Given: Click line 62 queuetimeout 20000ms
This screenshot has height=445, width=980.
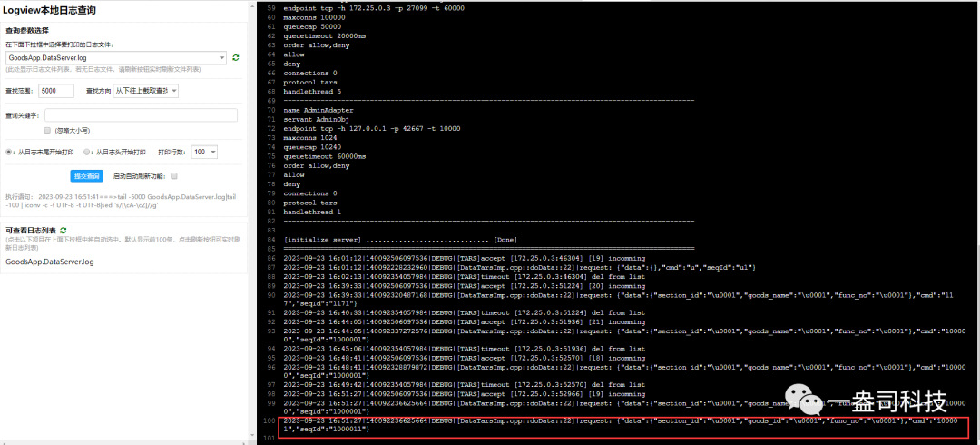Looking at the screenshot, I should coord(324,35).
